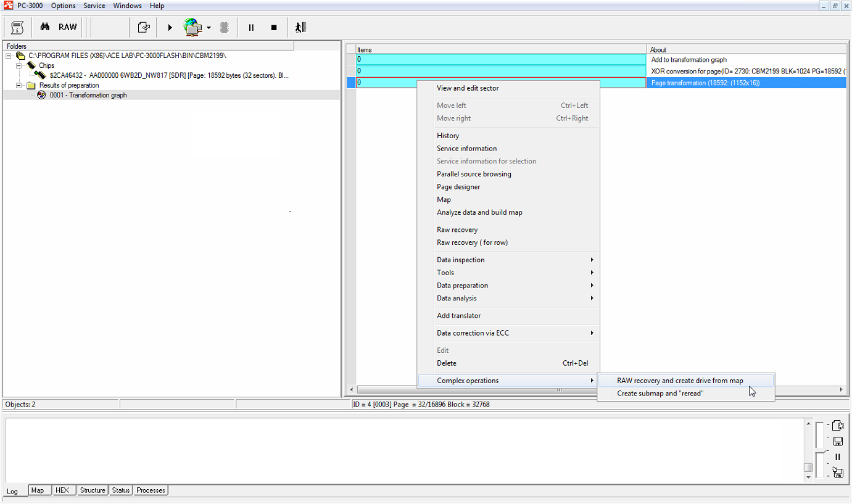Click the scroll document icon in toolbar
Screen dimensions: 852x504
tap(17, 27)
